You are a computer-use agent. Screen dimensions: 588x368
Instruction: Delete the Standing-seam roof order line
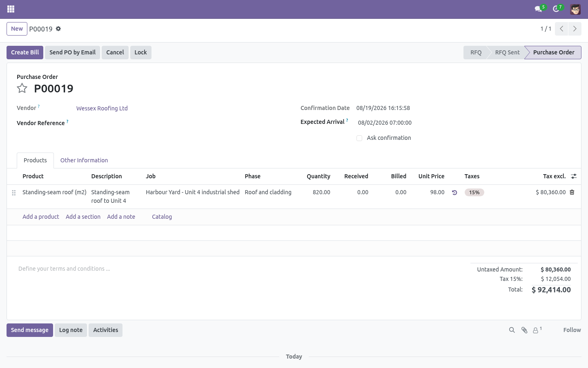pos(572,192)
